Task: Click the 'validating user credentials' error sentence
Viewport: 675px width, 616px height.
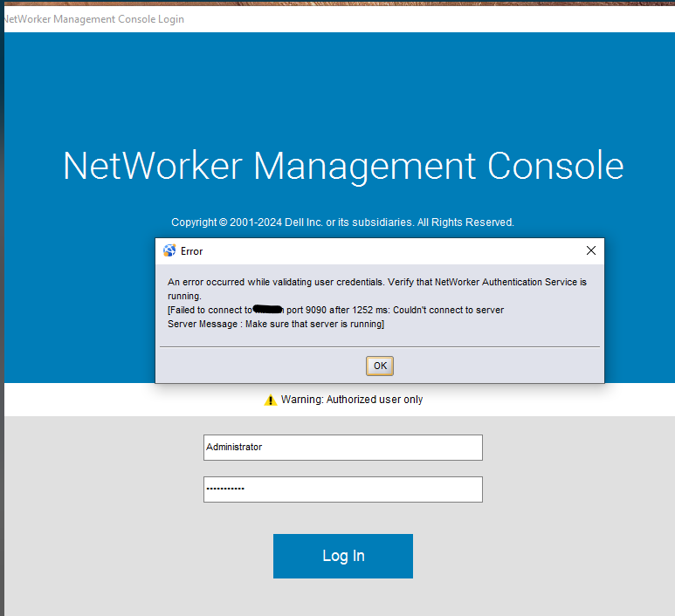Action: tap(376, 289)
